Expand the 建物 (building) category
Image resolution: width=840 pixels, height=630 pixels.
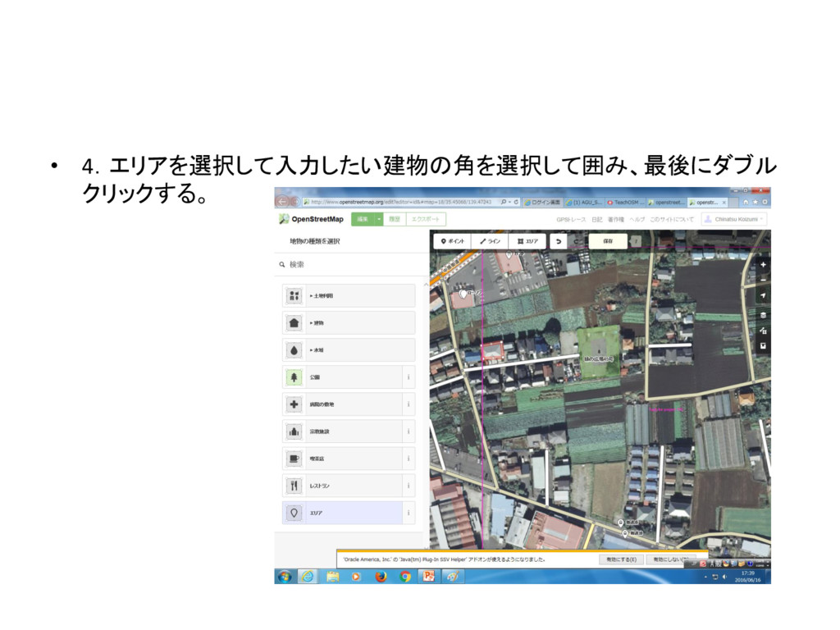point(349,322)
